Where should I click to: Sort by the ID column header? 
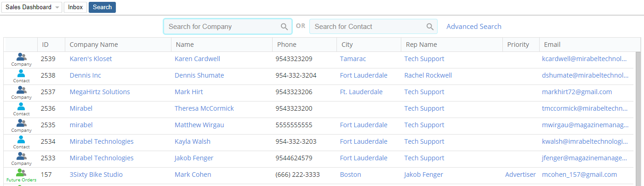[x=45, y=45]
